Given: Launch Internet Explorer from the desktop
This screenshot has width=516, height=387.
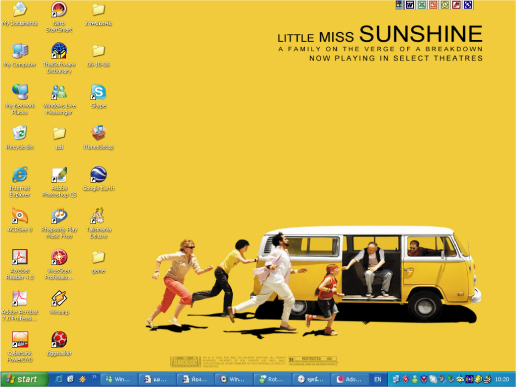Looking at the screenshot, I should click(x=20, y=182).
